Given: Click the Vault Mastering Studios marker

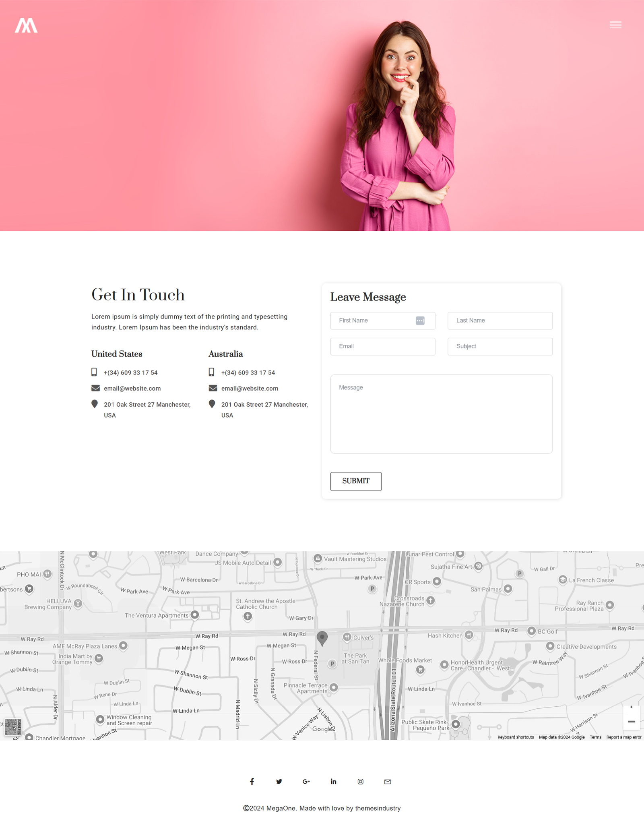Looking at the screenshot, I should pos(318,558).
